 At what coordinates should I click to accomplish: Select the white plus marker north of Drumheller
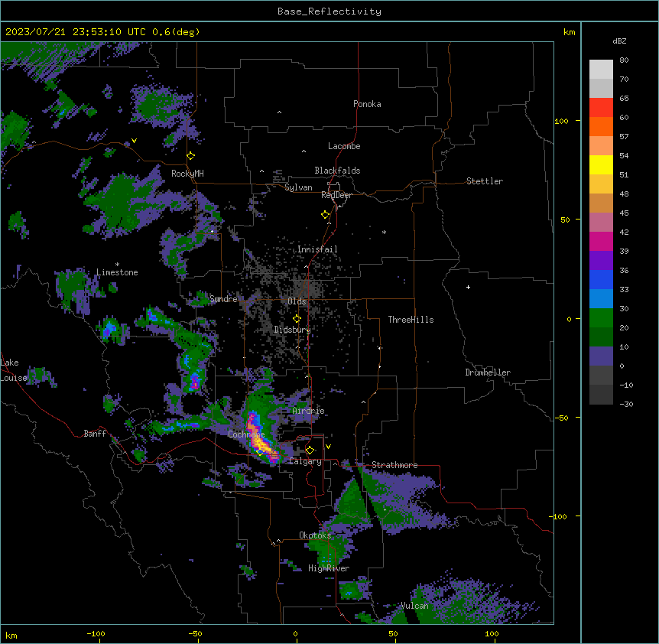click(468, 287)
